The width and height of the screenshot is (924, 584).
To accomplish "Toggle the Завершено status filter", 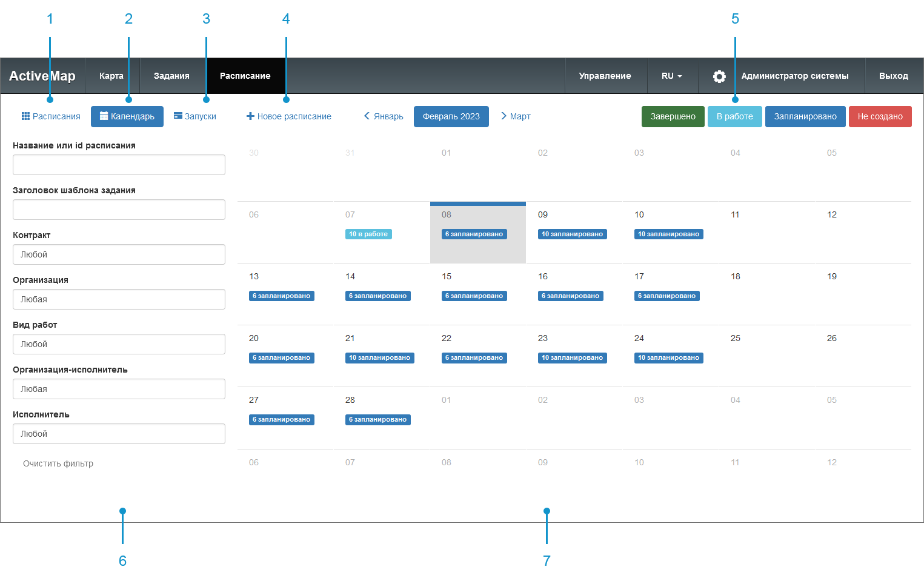I will (673, 116).
